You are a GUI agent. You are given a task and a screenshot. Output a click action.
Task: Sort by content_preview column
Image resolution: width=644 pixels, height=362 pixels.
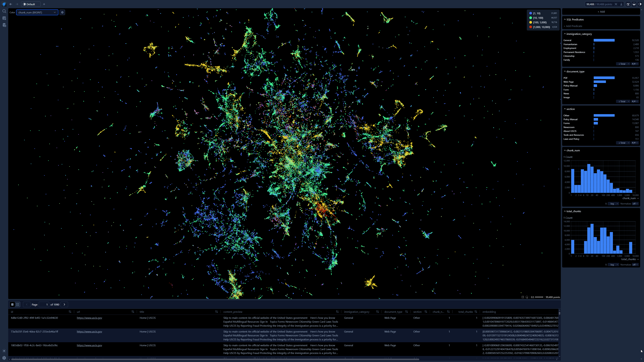coord(337,312)
